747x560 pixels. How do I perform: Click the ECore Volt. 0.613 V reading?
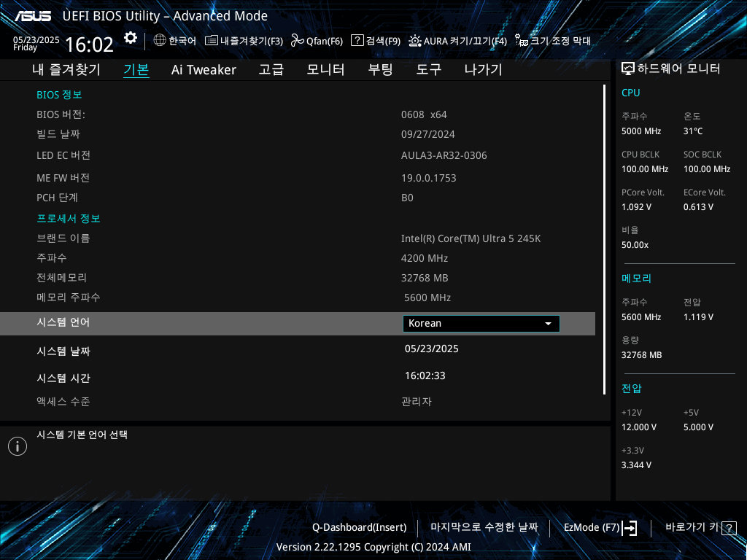(698, 207)
